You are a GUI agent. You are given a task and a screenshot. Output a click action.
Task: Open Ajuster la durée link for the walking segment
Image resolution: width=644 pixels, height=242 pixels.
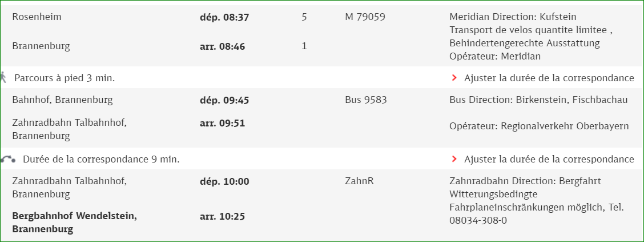coord(549,78)
